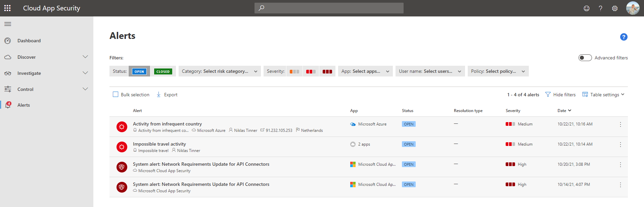Enable the Advanced filters toggle
The width and height of the screenshot is (644, 207).
click(x=585, y=58)
